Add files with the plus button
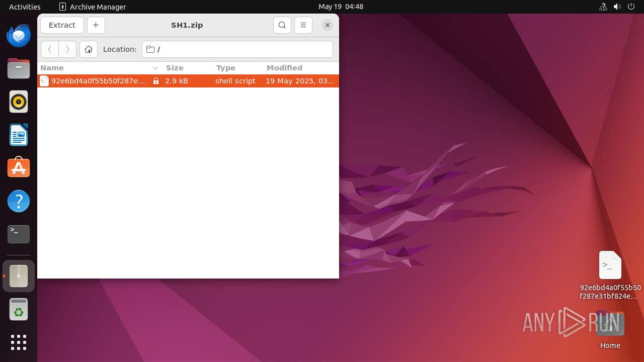 96,25
